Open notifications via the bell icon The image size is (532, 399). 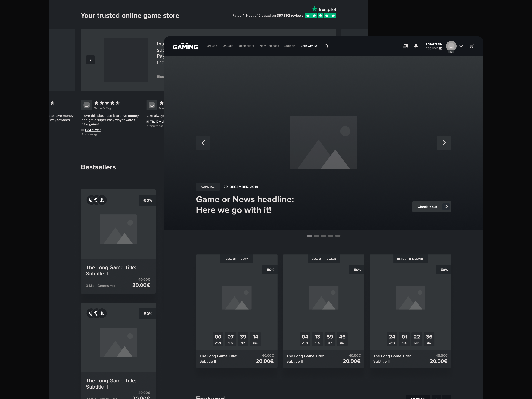point(416,46)
